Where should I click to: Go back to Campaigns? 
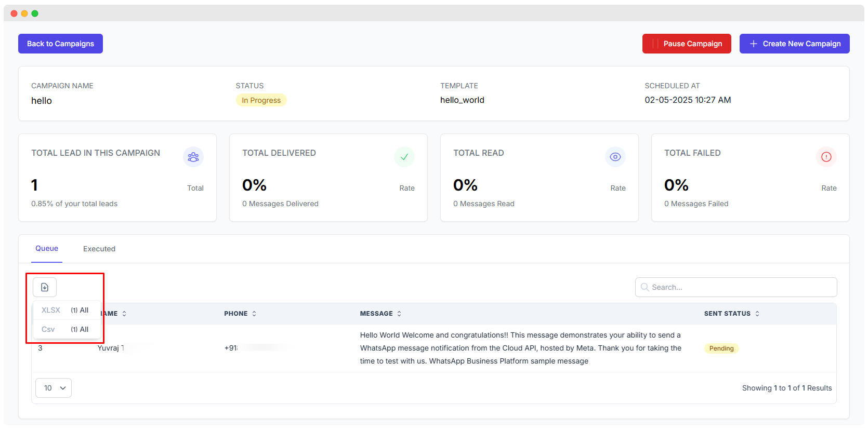[x=60, y=44]
